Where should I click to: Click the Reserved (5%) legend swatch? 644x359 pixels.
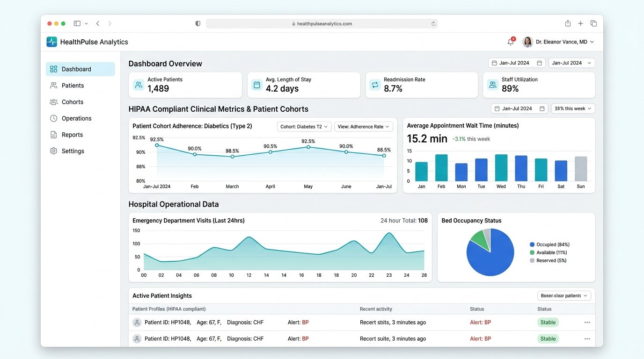tap(532, 260)
